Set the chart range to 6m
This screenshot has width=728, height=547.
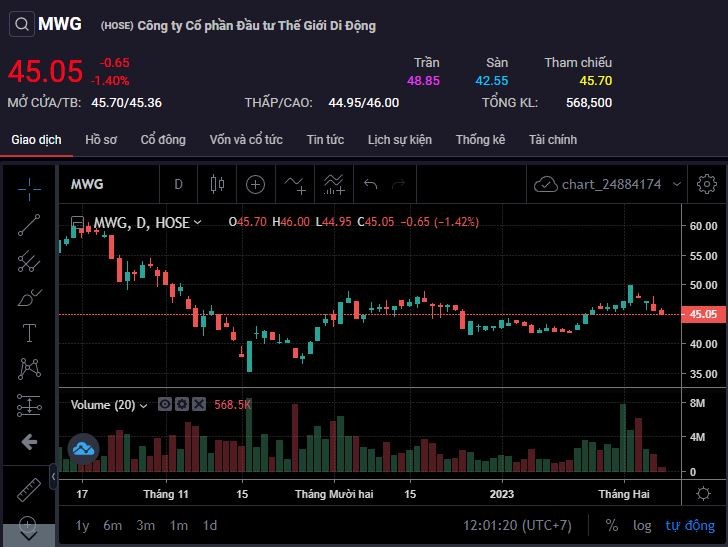coord(112,525)
